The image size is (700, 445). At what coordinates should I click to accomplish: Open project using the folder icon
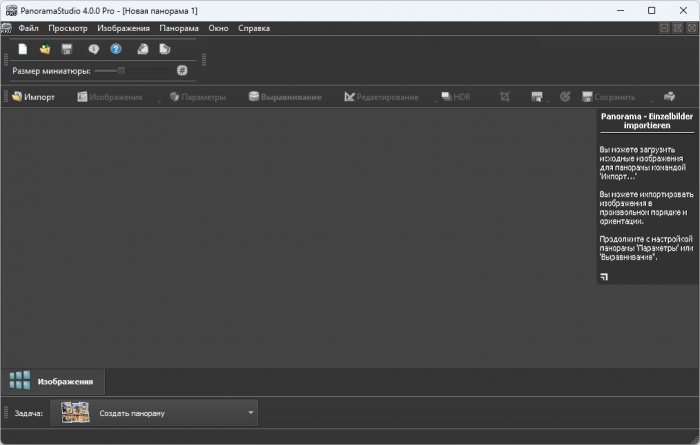click(x=45, y=49)
